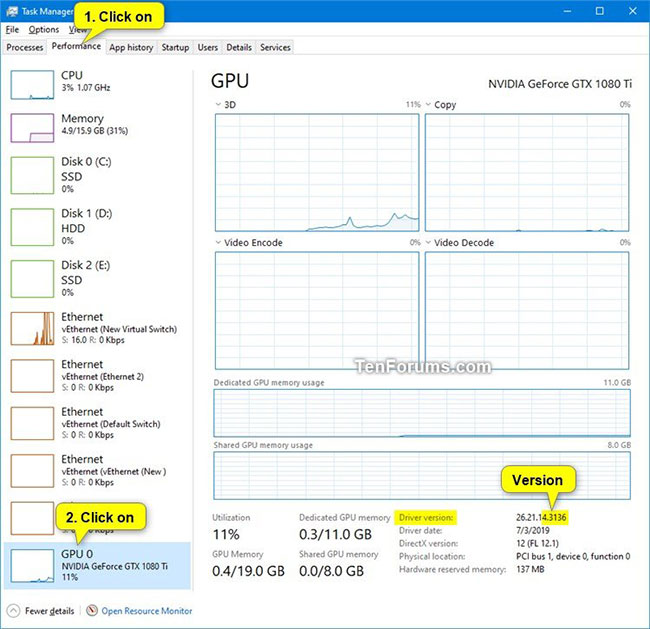Switch to the Performance tab
The image size is (650, 629).
[76, 46]
